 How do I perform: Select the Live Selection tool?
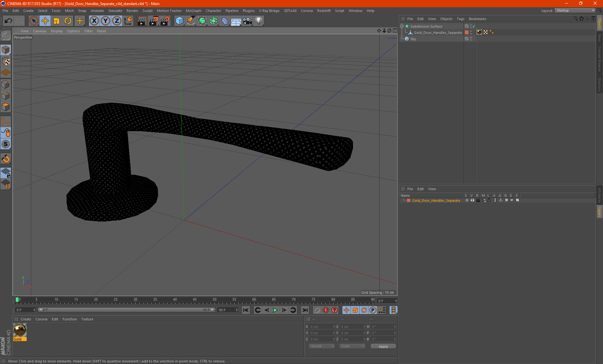(x=34, y=21)
